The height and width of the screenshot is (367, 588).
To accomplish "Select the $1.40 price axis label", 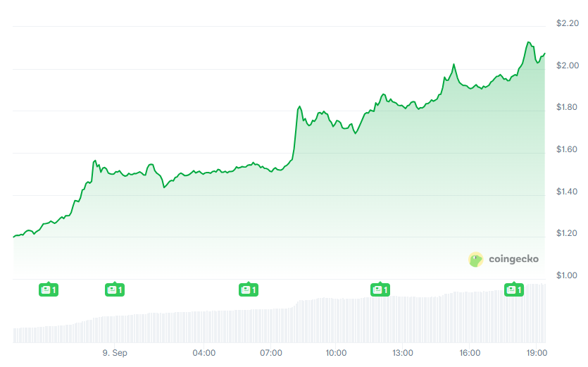I will [567, 192].
